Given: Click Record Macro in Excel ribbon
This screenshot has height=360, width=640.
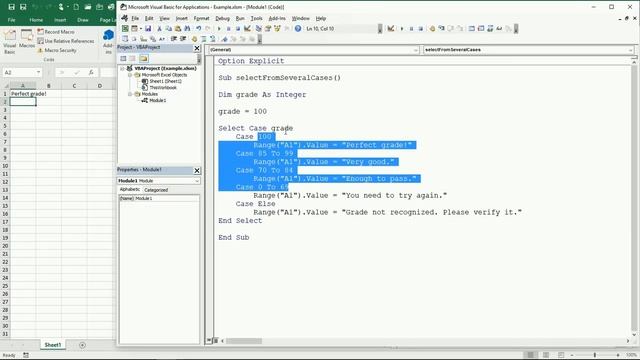Looking at the screenshot, I should pos(56,31).
